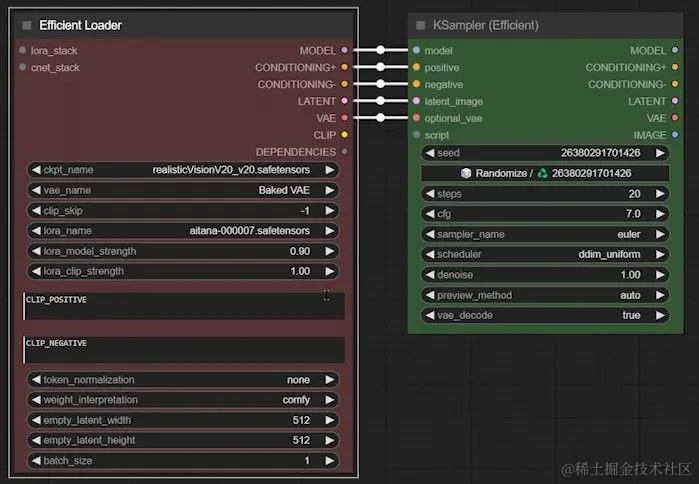The image size is (699, 484).
Task: Click into the CLIP_POSITIVE prompt box
Action: click(184, 306)
